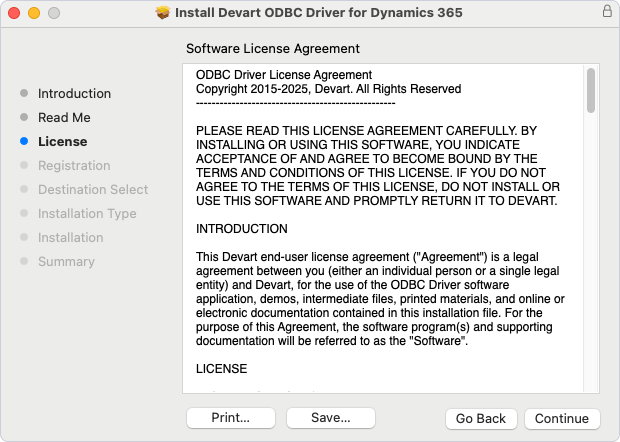
Task: Click the Registration step label
Action: [74, 166]
